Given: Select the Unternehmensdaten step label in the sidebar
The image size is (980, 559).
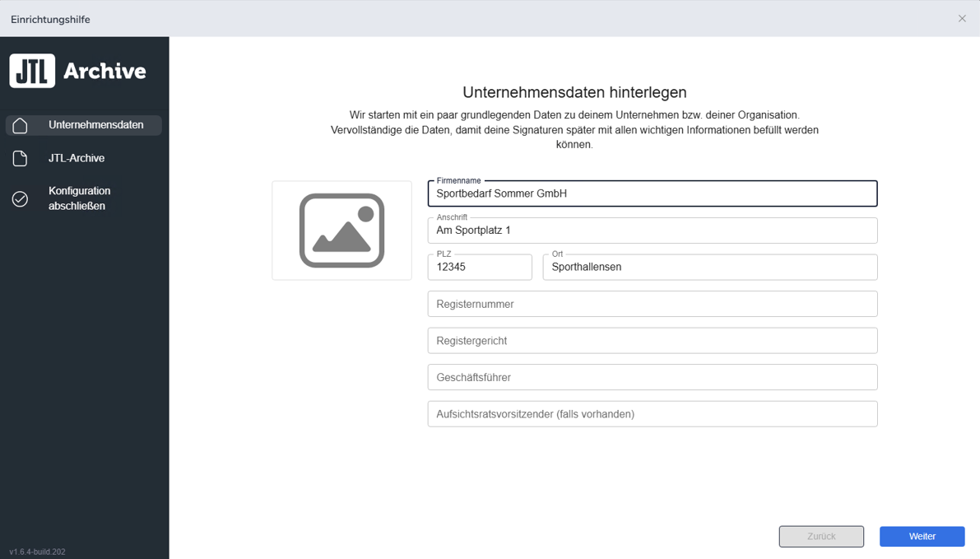Looking at the screenshot, I should (95, 125).
